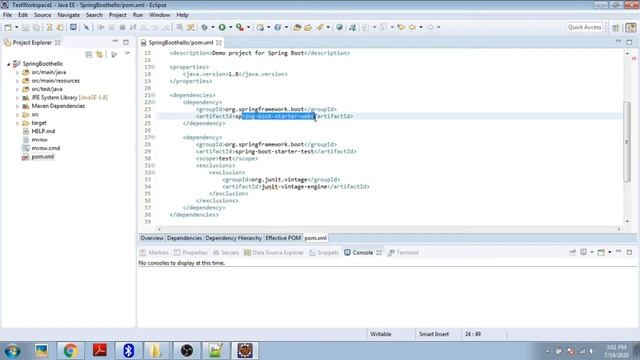Click the Save All toolbar icon
Image resolution: width=640 pixels, height=360 pixels.
point(36,27)
